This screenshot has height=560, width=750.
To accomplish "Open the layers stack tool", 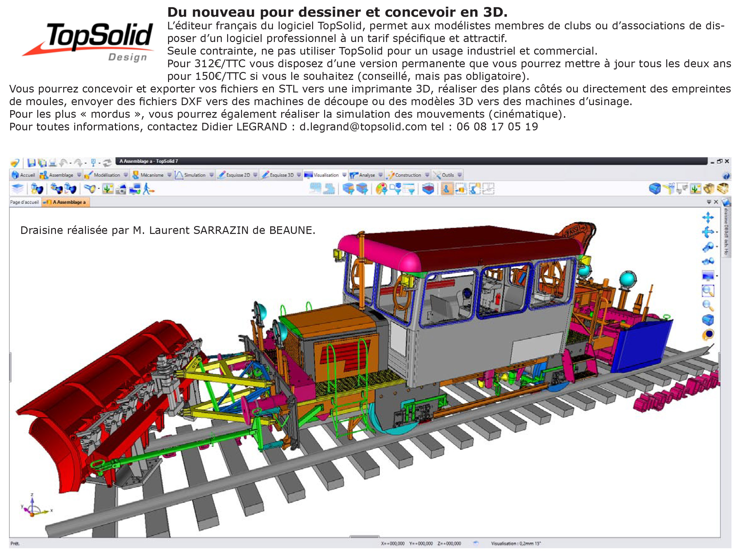I will coord(18,188).
